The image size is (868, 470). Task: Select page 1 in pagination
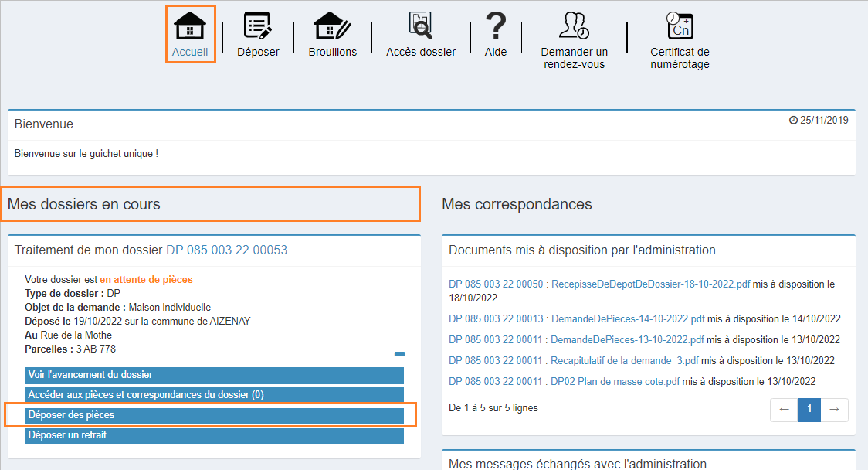[809, 409]
